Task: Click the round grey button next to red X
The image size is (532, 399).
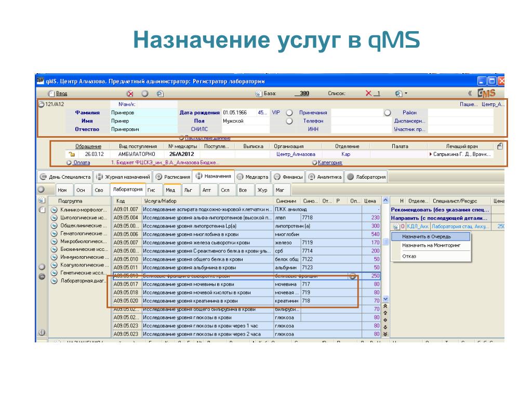Action: 145,94
